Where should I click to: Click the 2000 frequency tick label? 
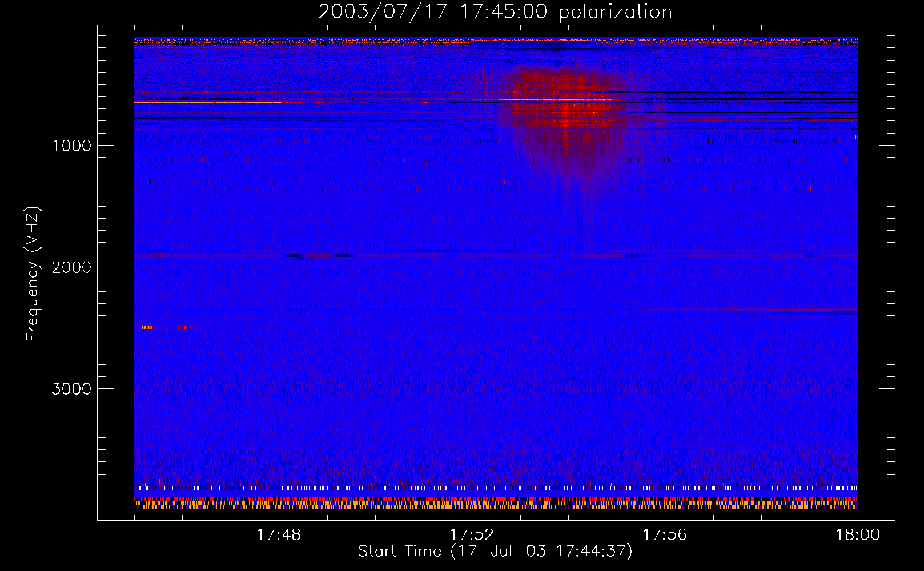pos(71,267)
